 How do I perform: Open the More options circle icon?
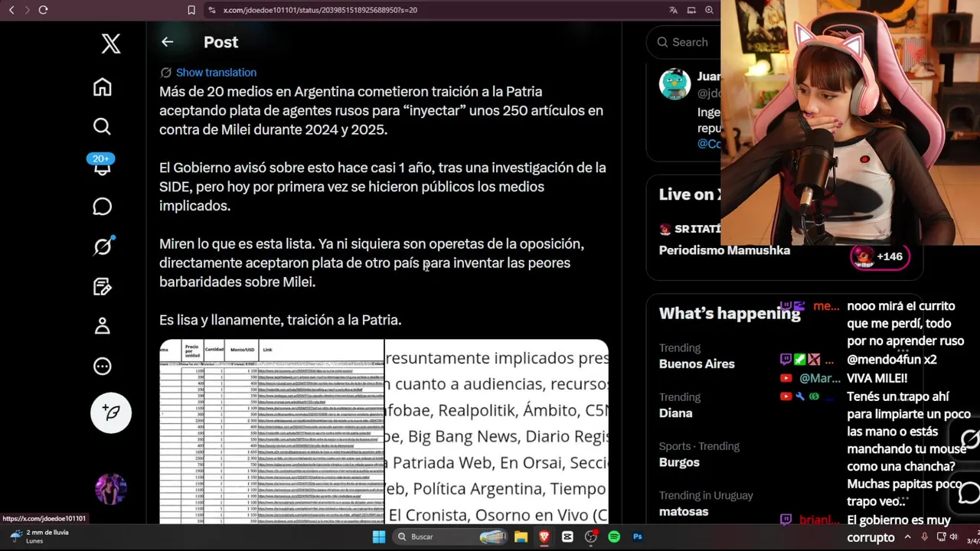pos(102,366)
